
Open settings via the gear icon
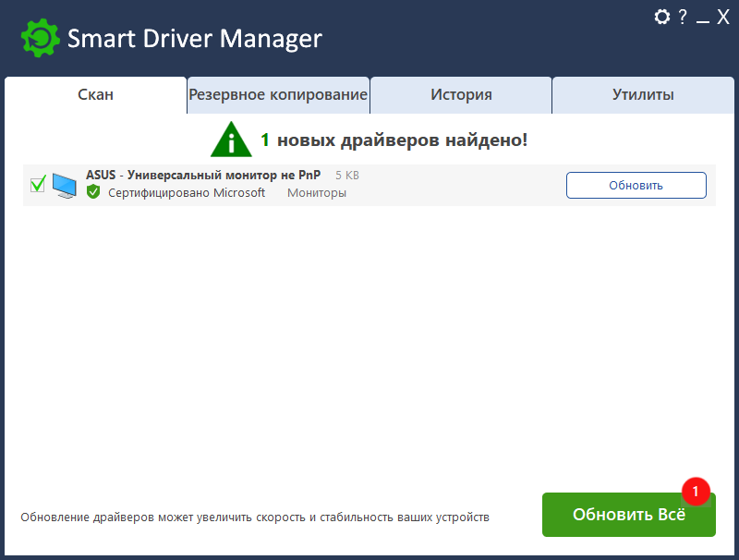661,17
